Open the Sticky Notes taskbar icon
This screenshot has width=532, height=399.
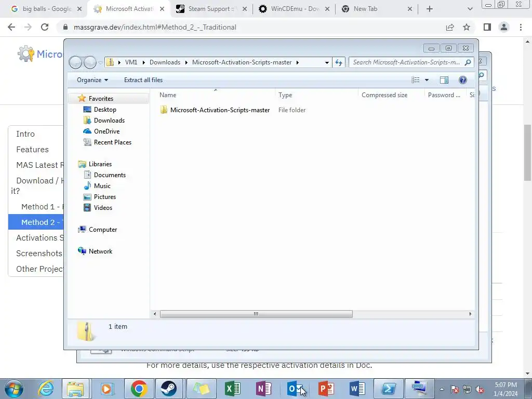click(x=201, y=389)
